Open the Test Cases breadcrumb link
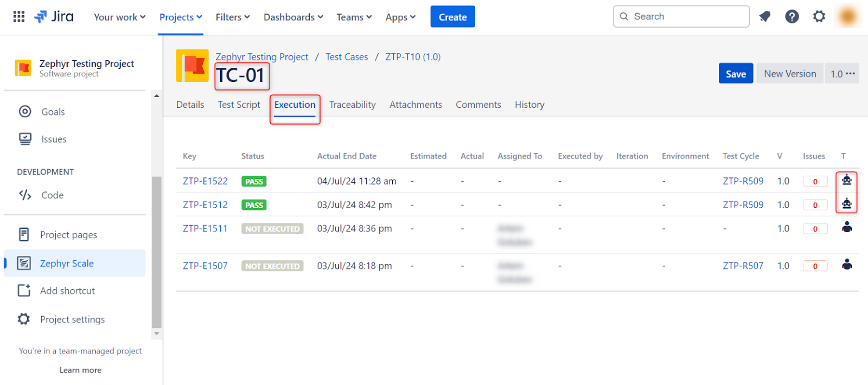The image size is (868, 385). click(x=347, y=56)
